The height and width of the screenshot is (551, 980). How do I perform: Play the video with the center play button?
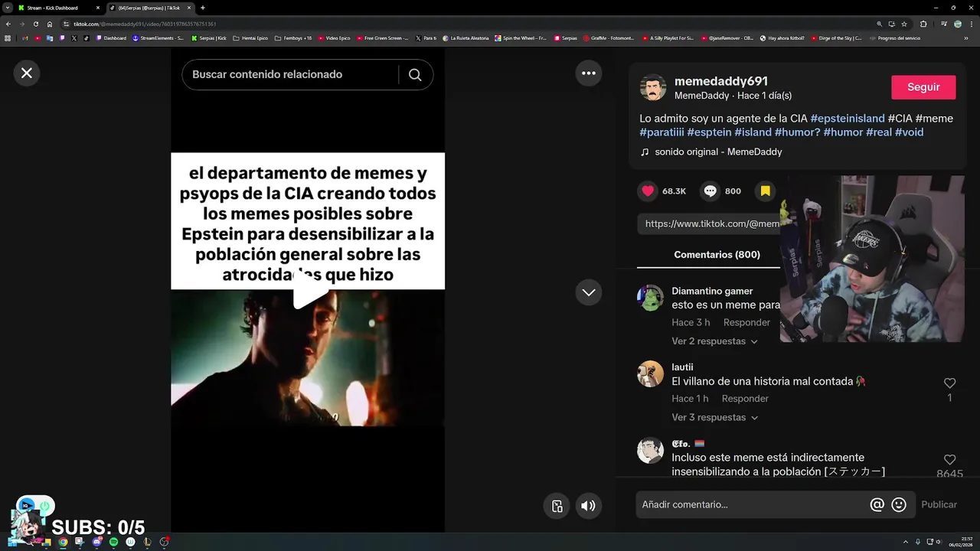coord(309,291)
